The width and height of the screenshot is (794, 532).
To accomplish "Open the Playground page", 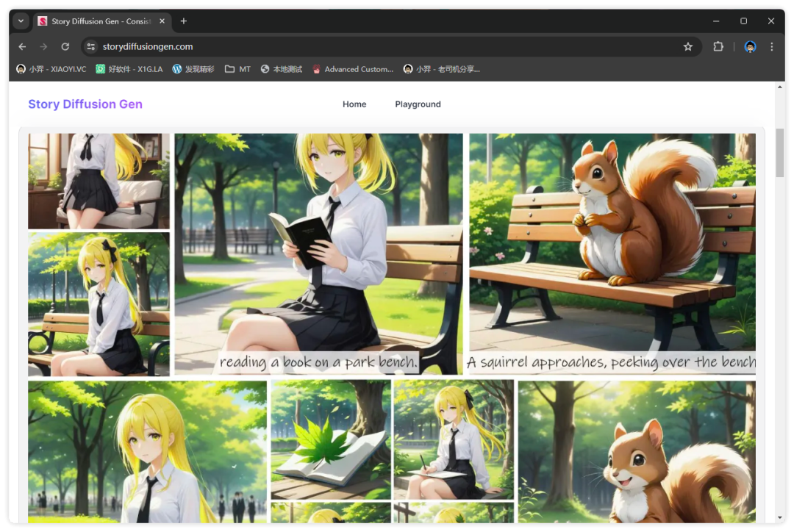I will coord(418,104).
